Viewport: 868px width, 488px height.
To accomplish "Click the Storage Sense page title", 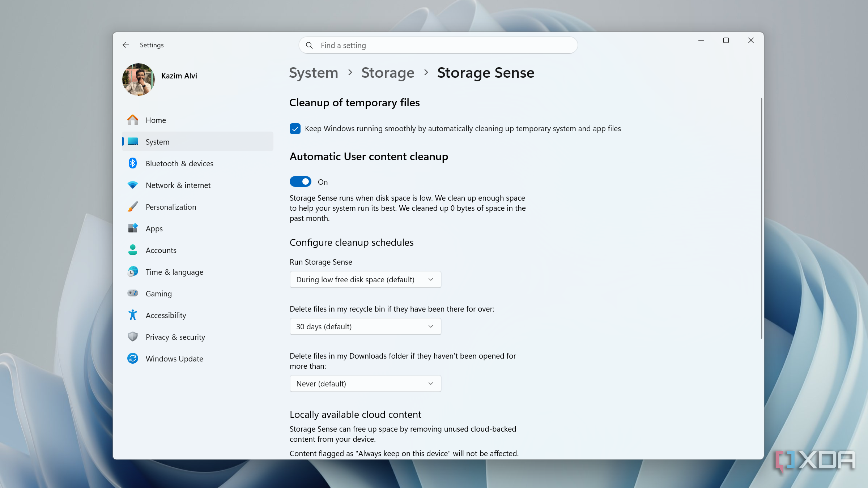I will (x=486, y=73).
